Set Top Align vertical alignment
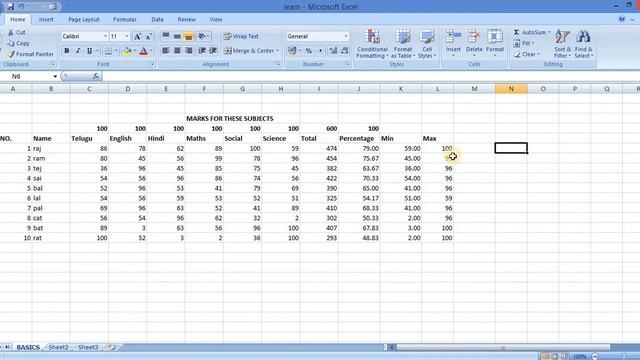This screenshot has width=640, height=360. 166,36
